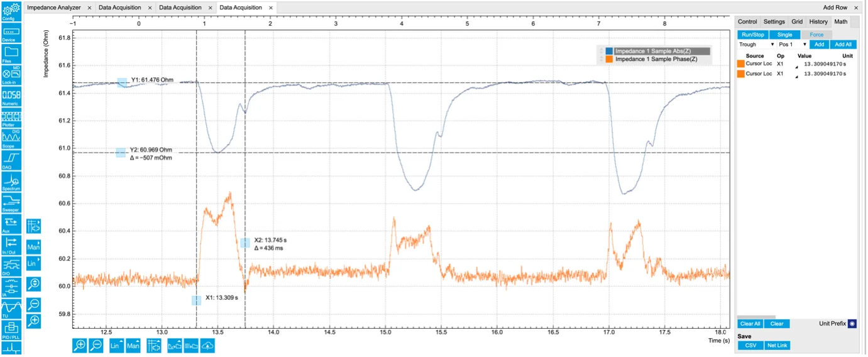Zoom in the vertical axis
This screenshot has width=868, height=357.
[34, 321]
